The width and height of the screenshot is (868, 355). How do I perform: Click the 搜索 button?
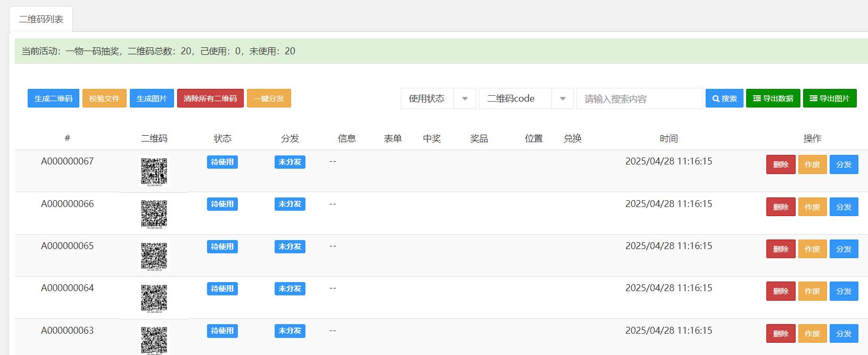724,98
